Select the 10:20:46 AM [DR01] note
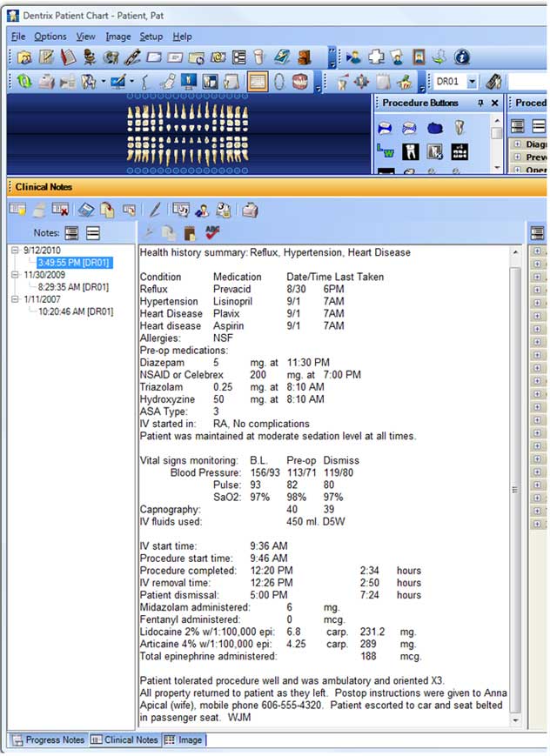This screenshot has height=756, width=550. tap(76, 312)
